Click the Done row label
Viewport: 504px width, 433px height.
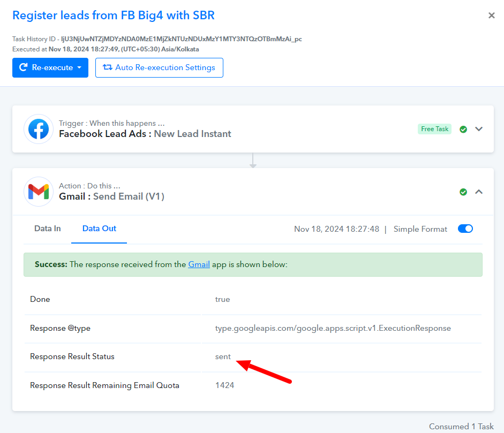(x=40, y=299)
